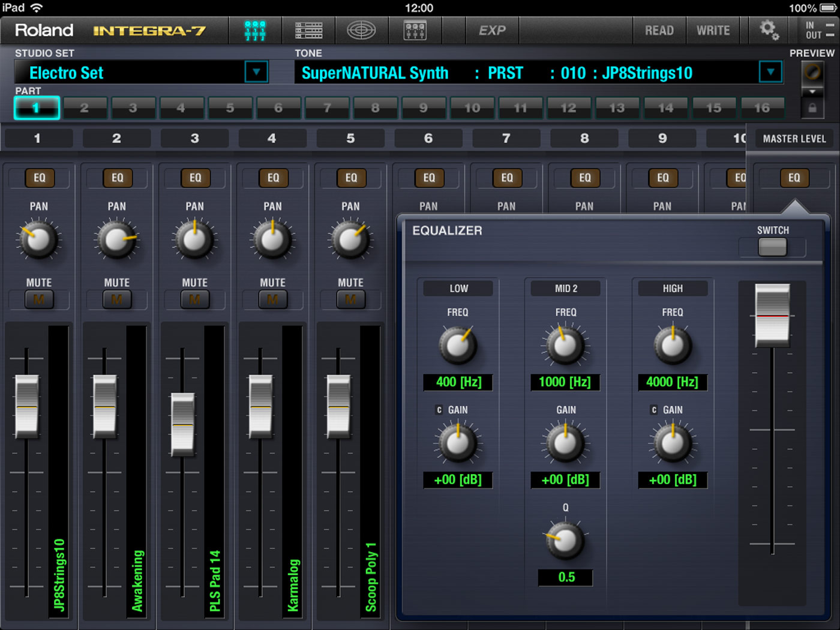840x630 pixels.
Task: Mute channel 4 Karmalog
Action: click(x=273, y=299)
